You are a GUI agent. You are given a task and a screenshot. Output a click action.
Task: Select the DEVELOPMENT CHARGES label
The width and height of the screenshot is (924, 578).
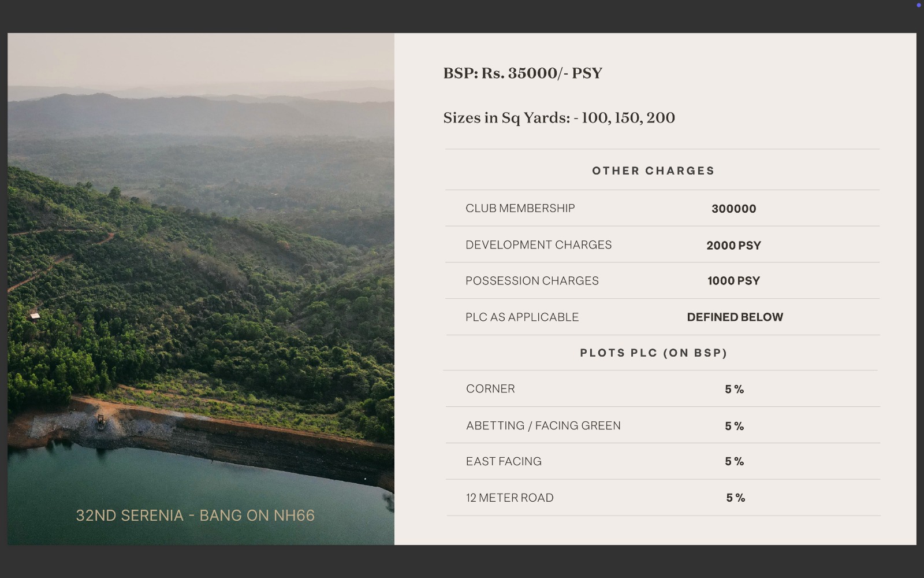[x=538, y=245]
